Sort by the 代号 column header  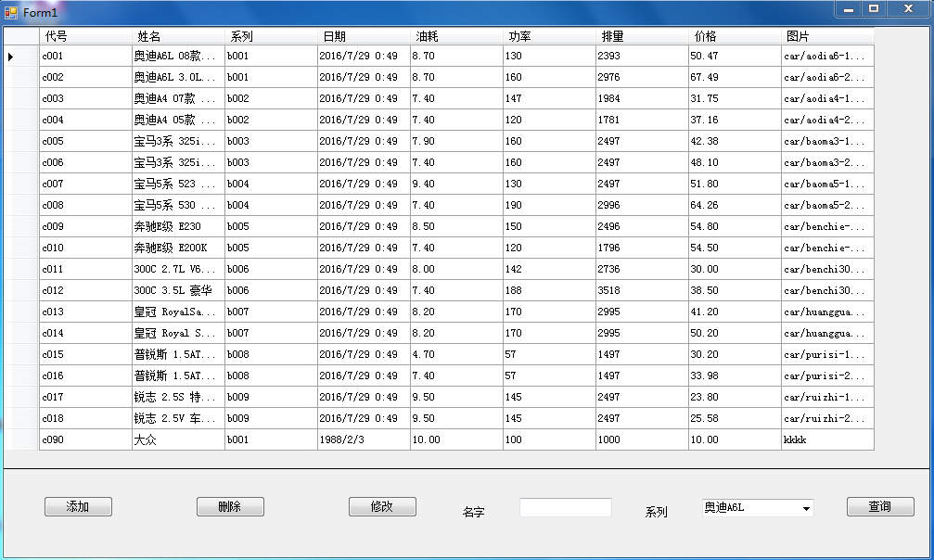pyautogui.click(x=85, y=36)
